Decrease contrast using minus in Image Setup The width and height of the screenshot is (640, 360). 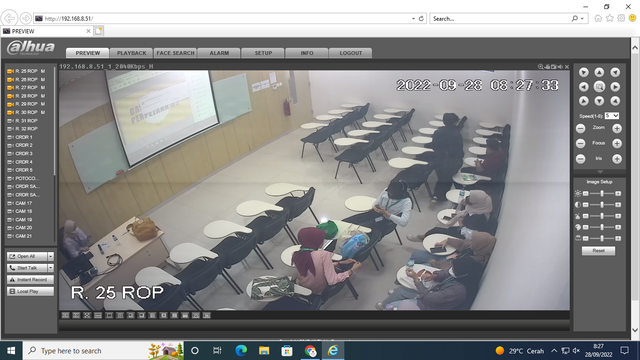coord(585,204)
